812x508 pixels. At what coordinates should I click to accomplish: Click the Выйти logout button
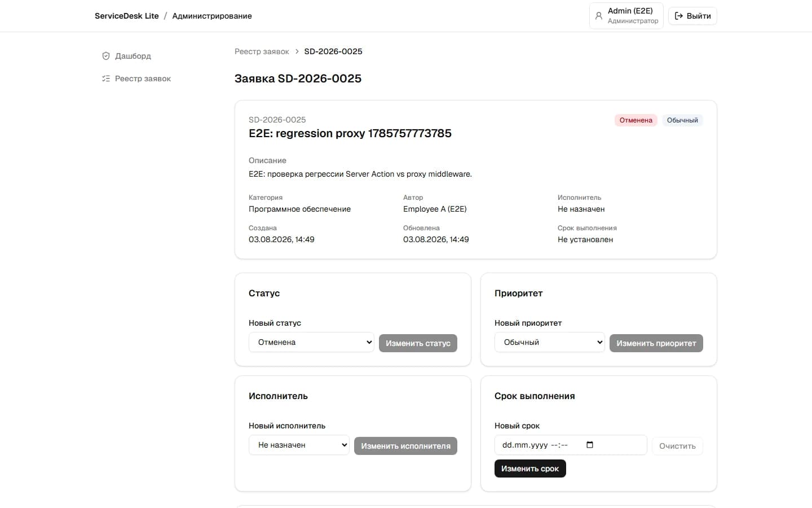[692, 16]
